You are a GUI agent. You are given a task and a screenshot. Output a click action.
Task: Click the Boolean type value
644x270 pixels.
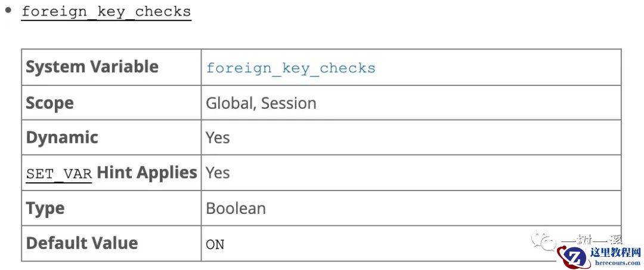click(x=236, y=208)
